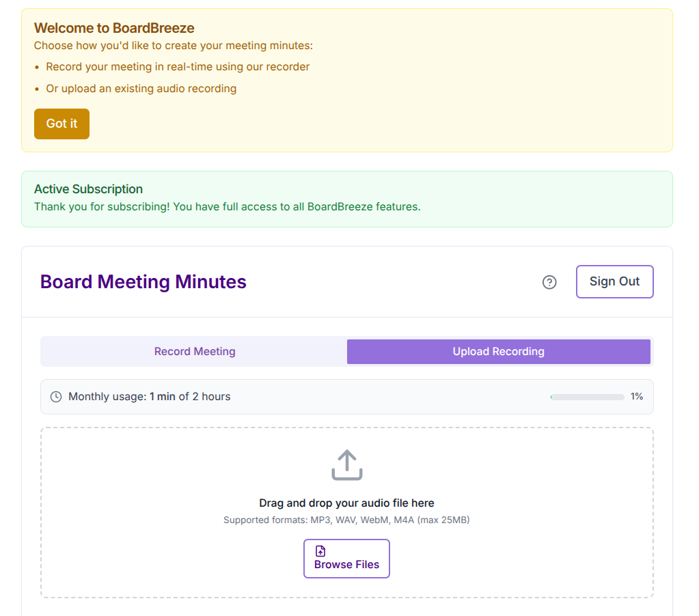Image resolution: width=699 pixels, height=616 pixels.
Task: Click the file icon inside Browse Files
Action: point(320,551)
